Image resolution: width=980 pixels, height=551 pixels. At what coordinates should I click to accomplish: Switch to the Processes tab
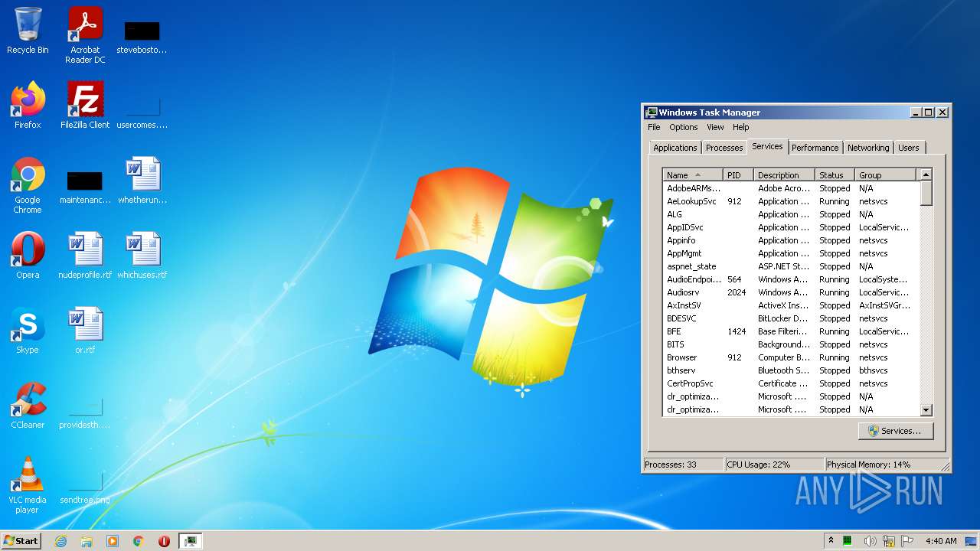724,148
